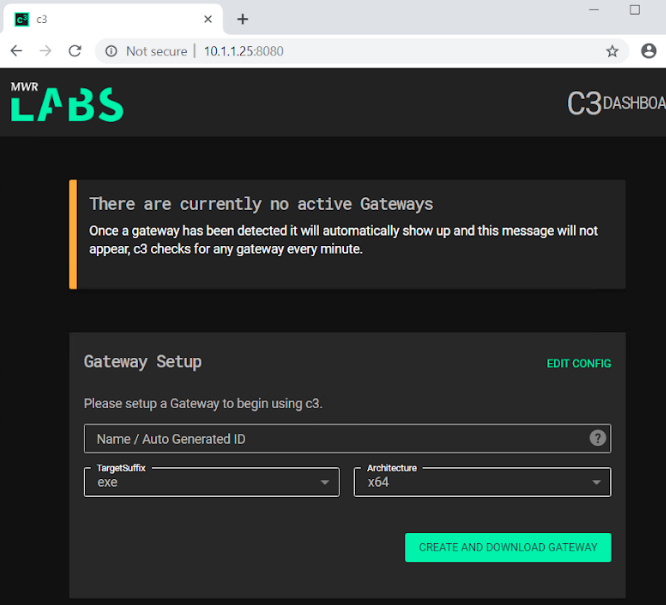Click Edit Config link

pyautogui.click(x=579, y=364)
